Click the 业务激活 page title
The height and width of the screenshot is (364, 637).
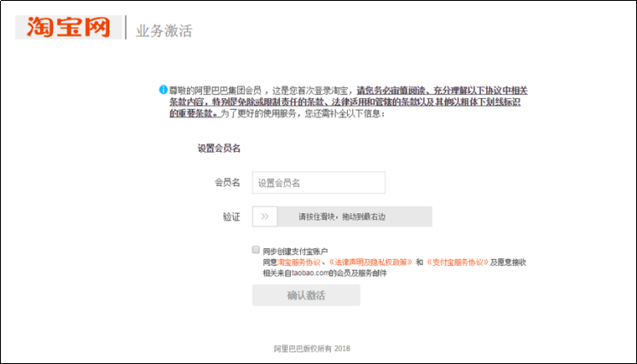(x=164, y=32)
